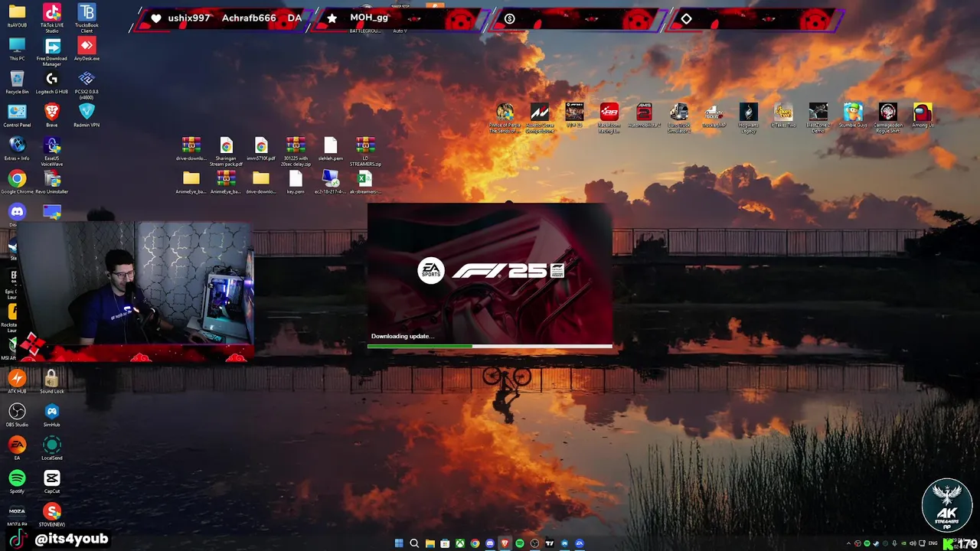Click the F1 25 update progress bar
Viewport: 980px width, 551px height.
pos(490,347)
